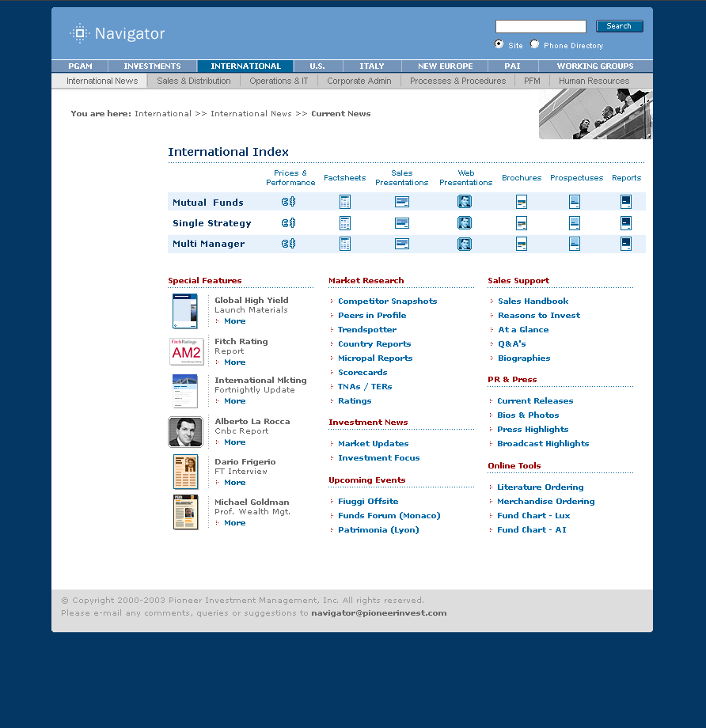706x728 pixels.
Task: Select the Site radio button
Action: tap(499, 44)
